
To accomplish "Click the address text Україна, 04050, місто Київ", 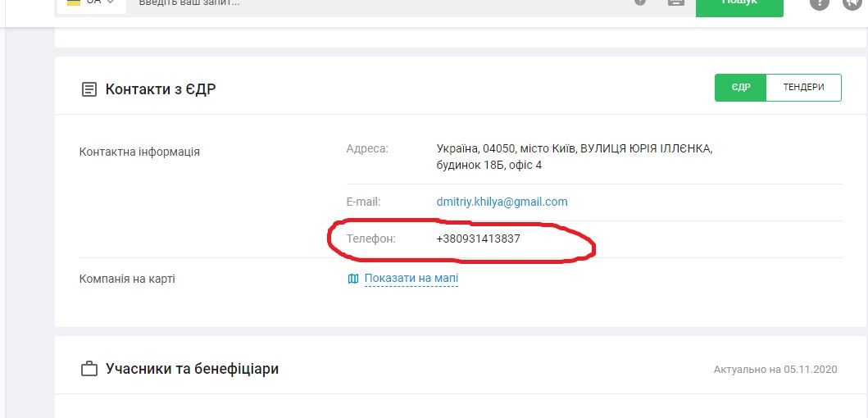I will pyautogui.click(x=507, y=149).
